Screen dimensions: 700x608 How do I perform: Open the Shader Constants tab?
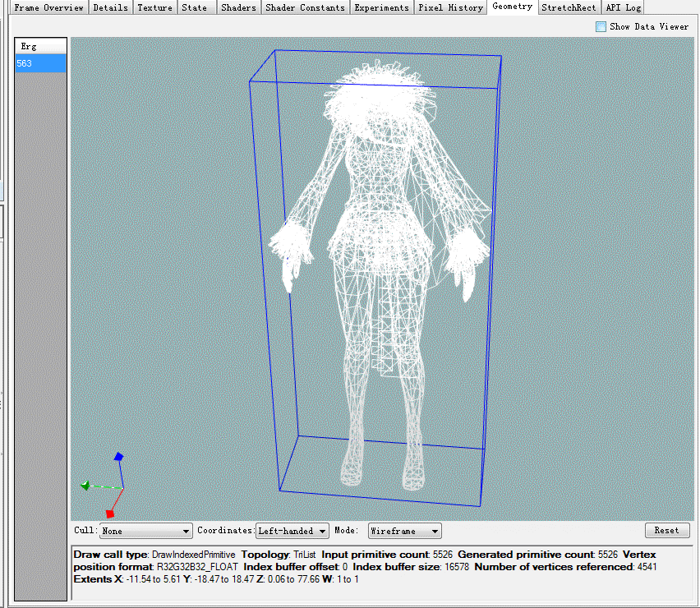coord(305,7)
